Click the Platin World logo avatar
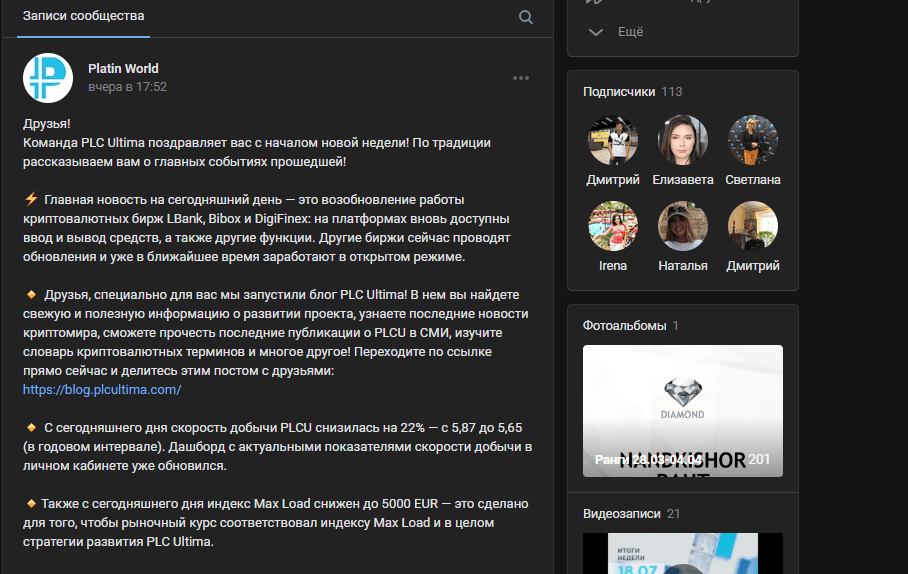This screenshot has width=908, height=574. pyautogui.click(x=48, y=78)
